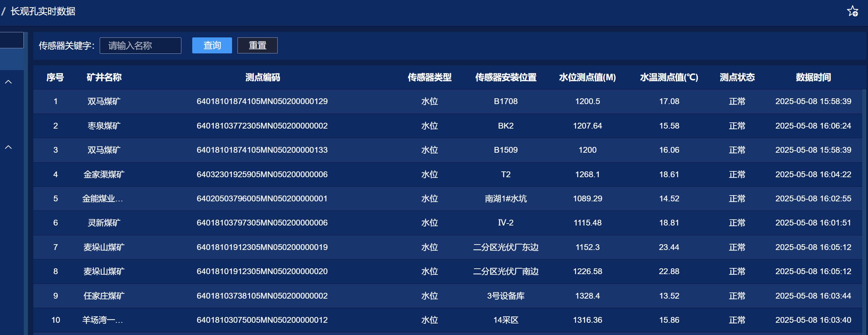Click install position 二分区光伏厂东边
This screenshot has height=335, width=868.
506,247
